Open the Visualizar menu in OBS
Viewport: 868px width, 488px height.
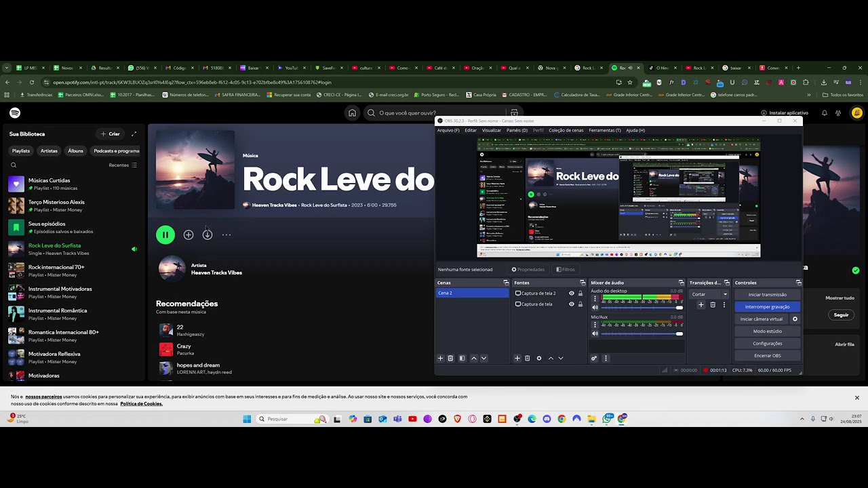coord(492,130)
